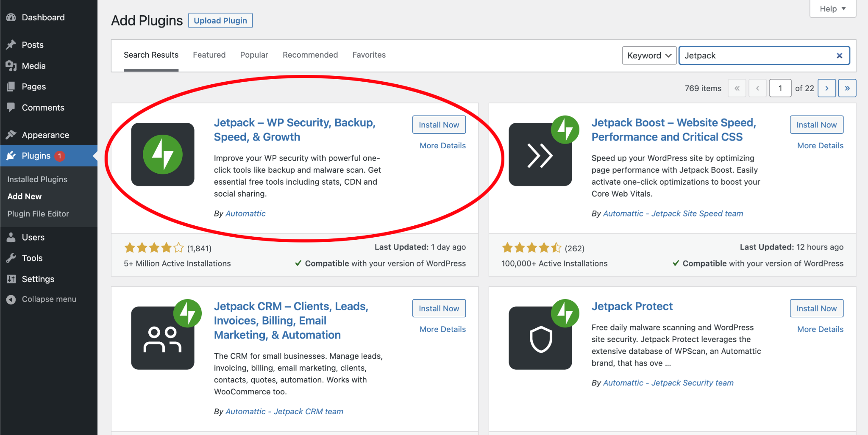
Task: Click the Pages icon in sidebar
Action: coord(11,86)
